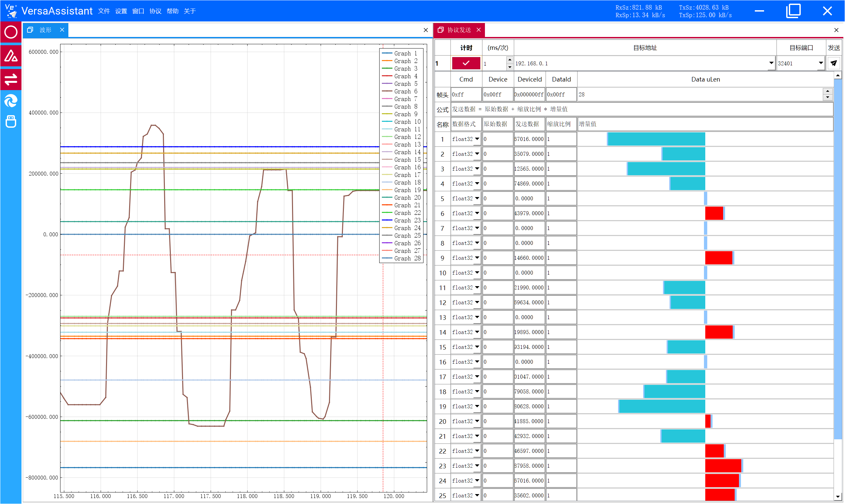Open data format dropdown for row 9
This screenshot has height=504, width=845.
(x=477, y=258)
